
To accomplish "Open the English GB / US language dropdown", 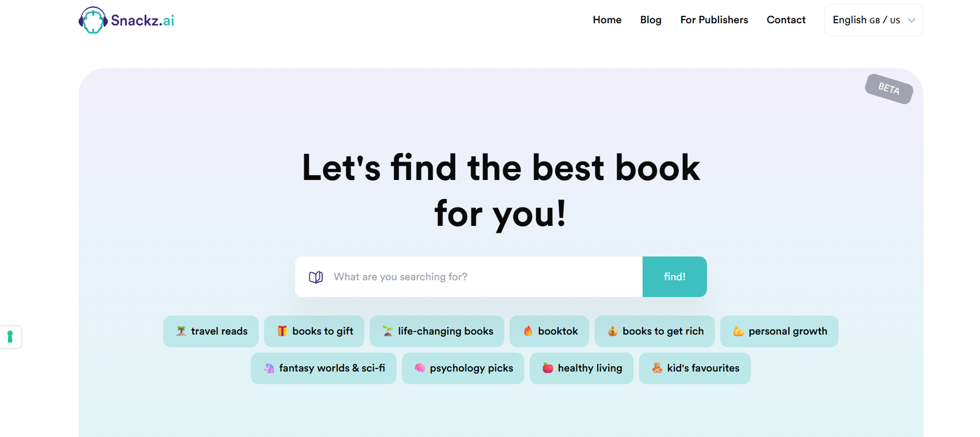I will [866, 20].
